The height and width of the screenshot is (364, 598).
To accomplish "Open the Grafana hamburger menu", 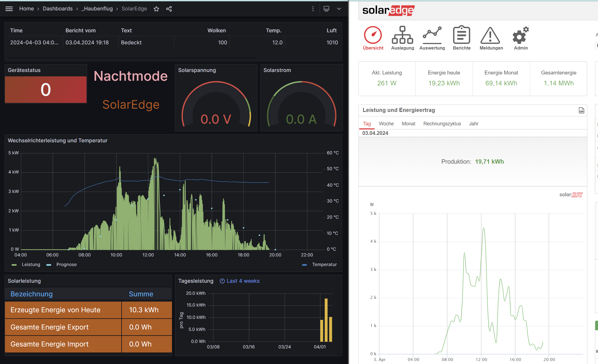I will point(9,9).
